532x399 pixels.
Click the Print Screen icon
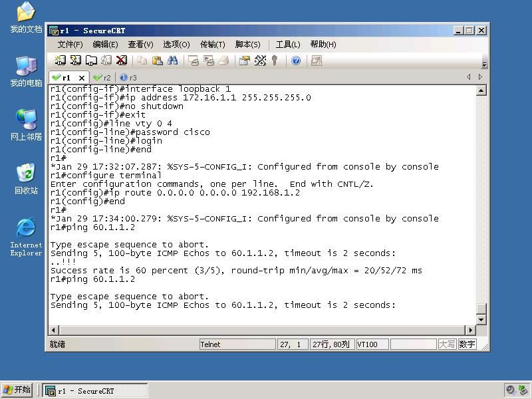pos(193,61)
